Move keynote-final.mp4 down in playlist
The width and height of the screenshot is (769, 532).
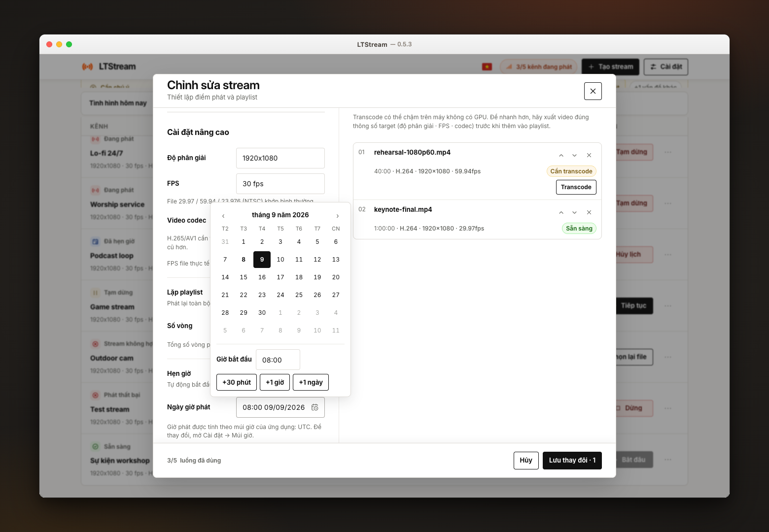574,212
